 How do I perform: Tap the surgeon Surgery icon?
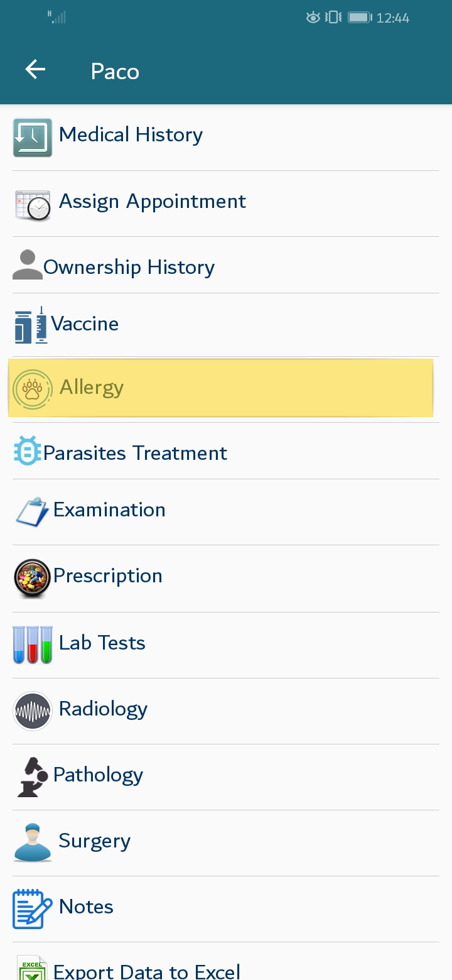(33, 843)
